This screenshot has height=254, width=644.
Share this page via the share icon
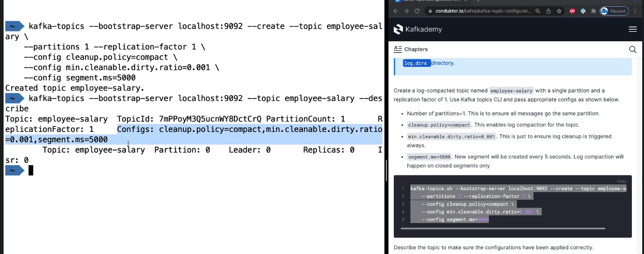[x=549, y=11]
